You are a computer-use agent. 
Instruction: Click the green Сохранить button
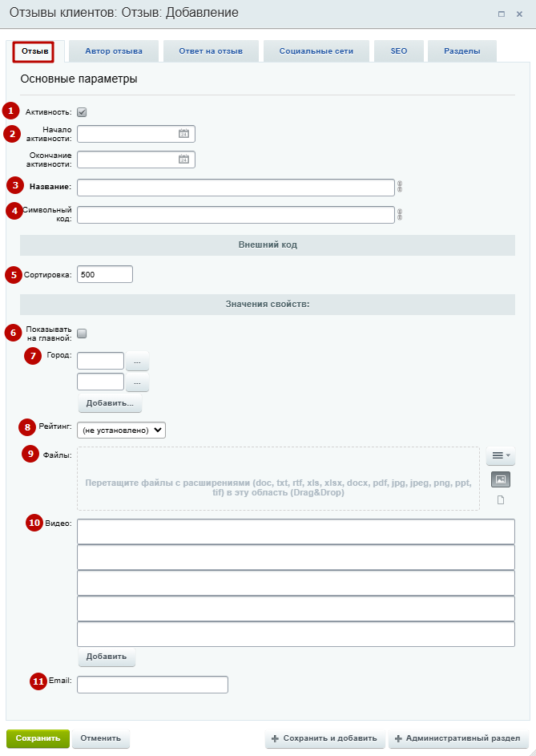coord(38,738)
